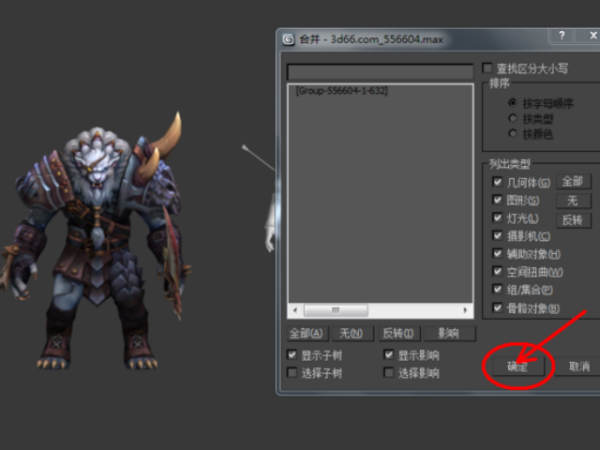Uncheck the 灯光(L) lights checkbox
The width and height of the screenshot is (600, 450).
pos(497,217)
